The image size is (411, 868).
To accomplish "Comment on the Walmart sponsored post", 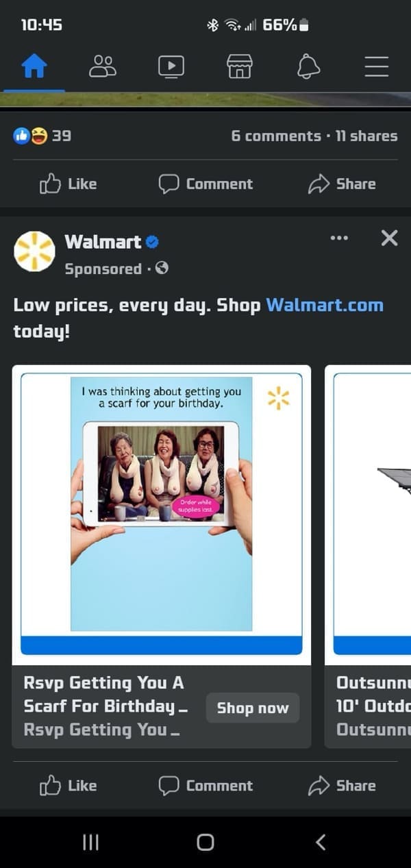I will pos(206,785).
